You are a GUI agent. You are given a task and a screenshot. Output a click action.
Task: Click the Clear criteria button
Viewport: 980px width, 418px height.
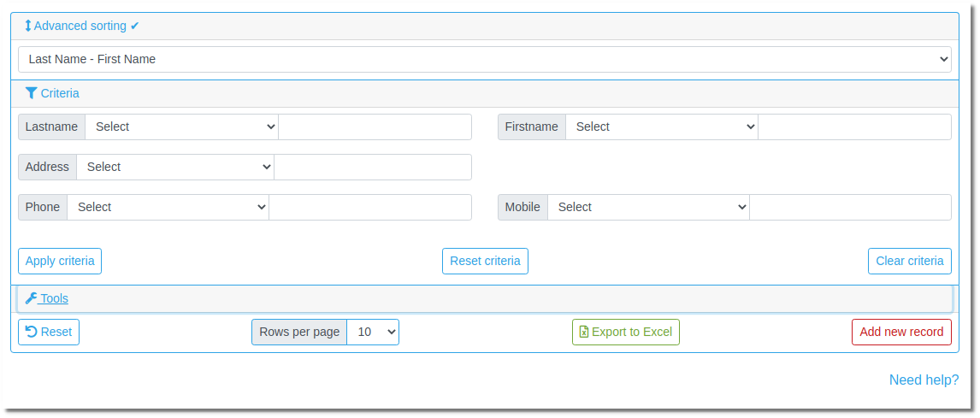(910, 262)
